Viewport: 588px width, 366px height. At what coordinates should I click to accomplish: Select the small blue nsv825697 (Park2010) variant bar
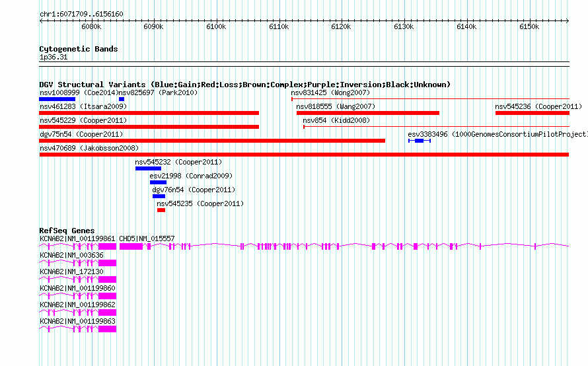[x=122, y=99]
